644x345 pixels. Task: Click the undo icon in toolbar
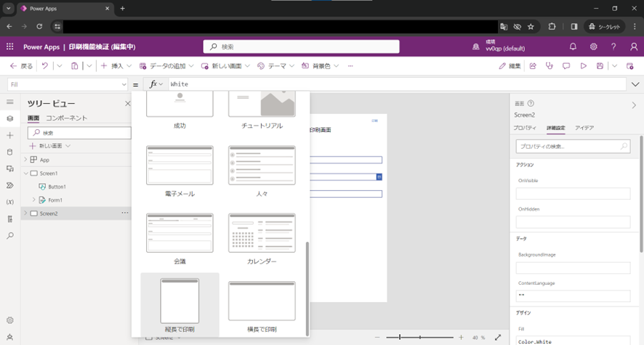pos(45,65)
